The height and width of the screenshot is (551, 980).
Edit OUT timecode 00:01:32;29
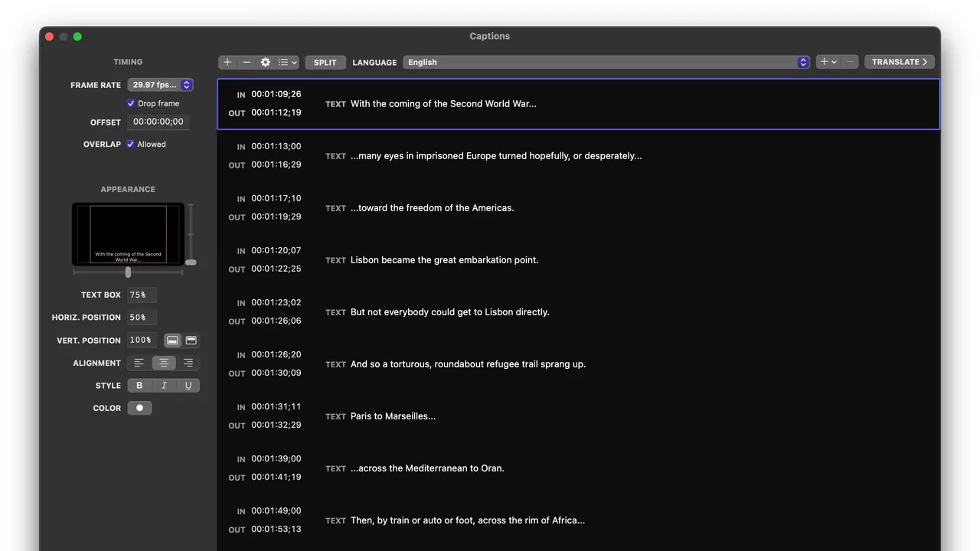[x=276, y=425]
